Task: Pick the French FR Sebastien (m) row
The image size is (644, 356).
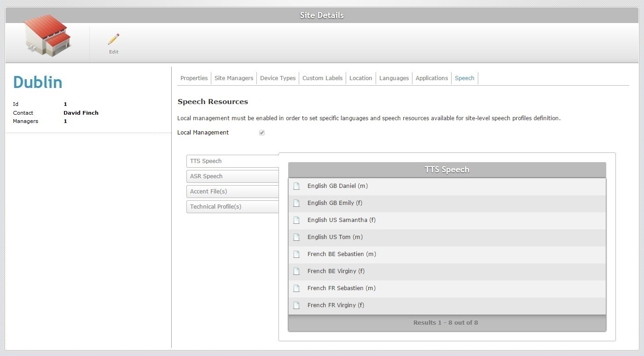Action: (x=447, y=288)
